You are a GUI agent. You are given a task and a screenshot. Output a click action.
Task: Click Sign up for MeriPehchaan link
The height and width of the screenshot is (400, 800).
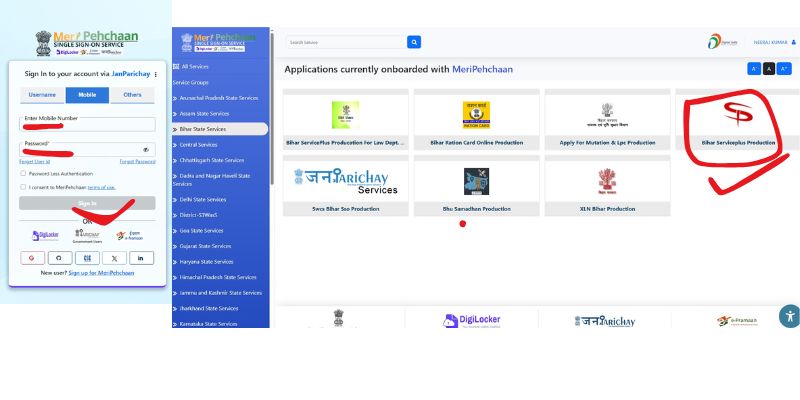pyautogui.click(x=101, y=272)
